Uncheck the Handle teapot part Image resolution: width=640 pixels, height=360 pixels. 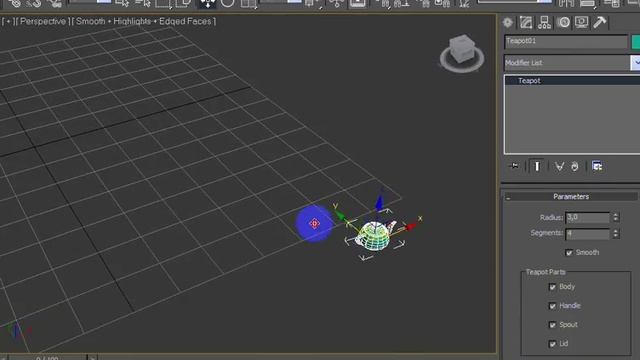point(553,306)
